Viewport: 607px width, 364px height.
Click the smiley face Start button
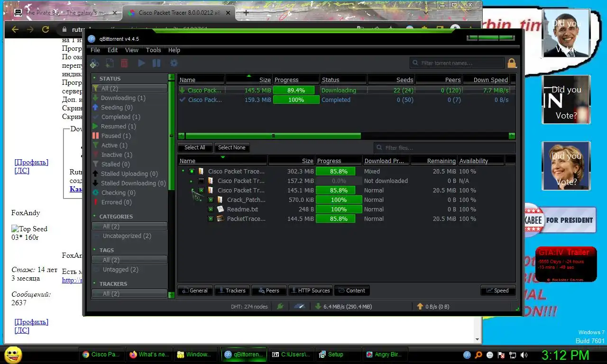(x=13, y=355)
